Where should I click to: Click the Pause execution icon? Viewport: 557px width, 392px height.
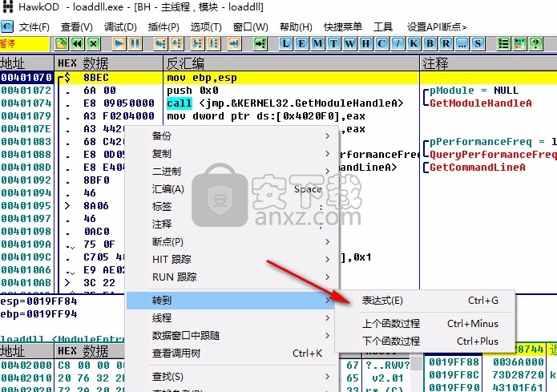pyautogui.click(x=135, y=44)
